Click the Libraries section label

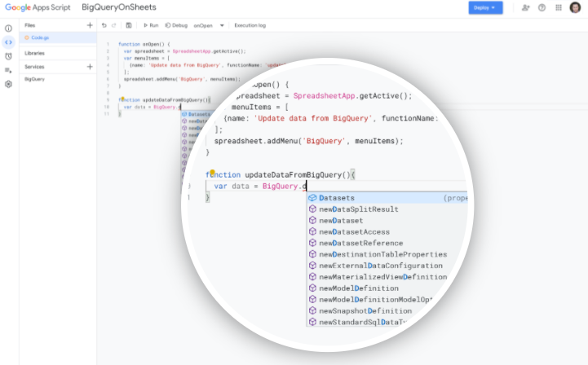click(x=34, y=53)
